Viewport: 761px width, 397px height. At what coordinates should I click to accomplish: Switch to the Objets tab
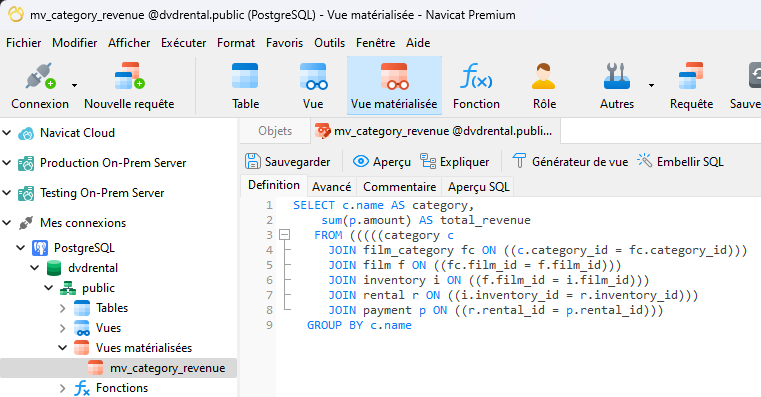coord(275,131)
